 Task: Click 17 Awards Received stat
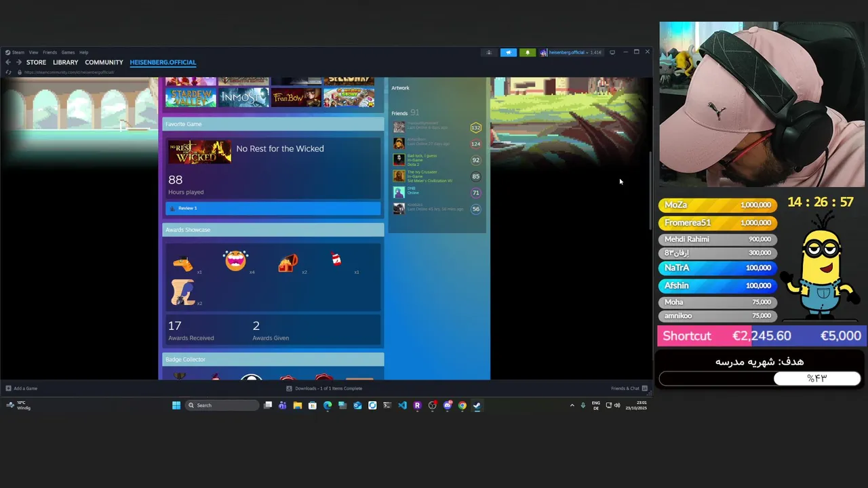tap(191, 330)
